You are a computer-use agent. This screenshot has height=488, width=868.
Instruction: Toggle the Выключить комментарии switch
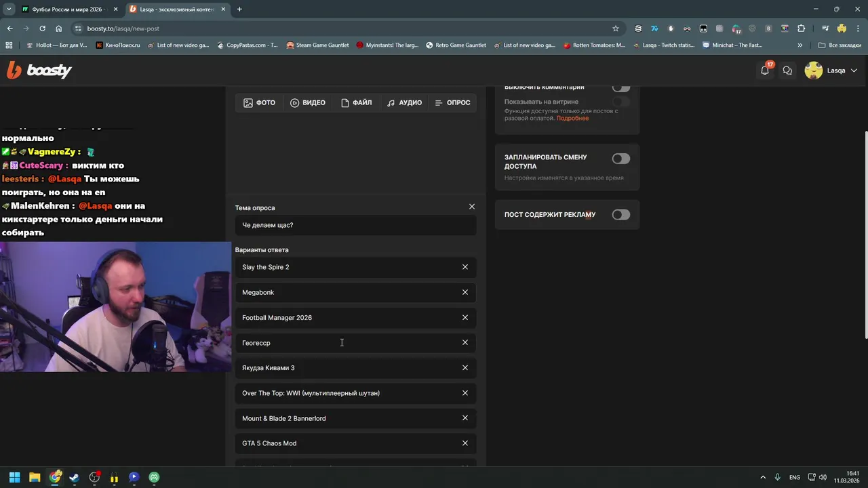(621, 87)
